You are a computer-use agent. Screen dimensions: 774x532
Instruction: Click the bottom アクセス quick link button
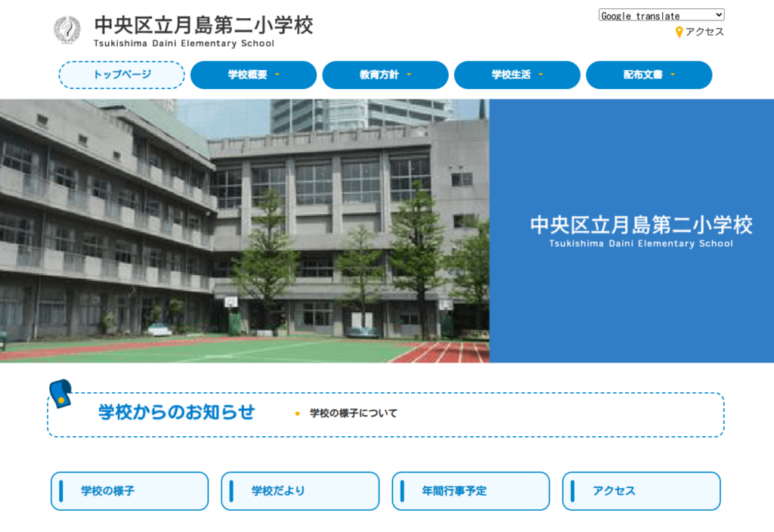[x=641, y=491]
